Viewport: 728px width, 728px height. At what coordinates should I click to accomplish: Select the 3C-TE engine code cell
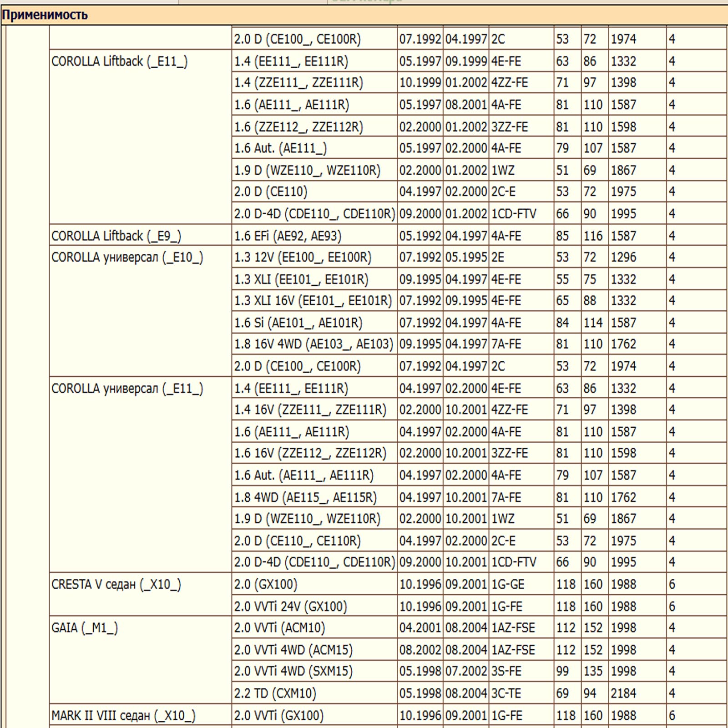click(x=506, y=693)
